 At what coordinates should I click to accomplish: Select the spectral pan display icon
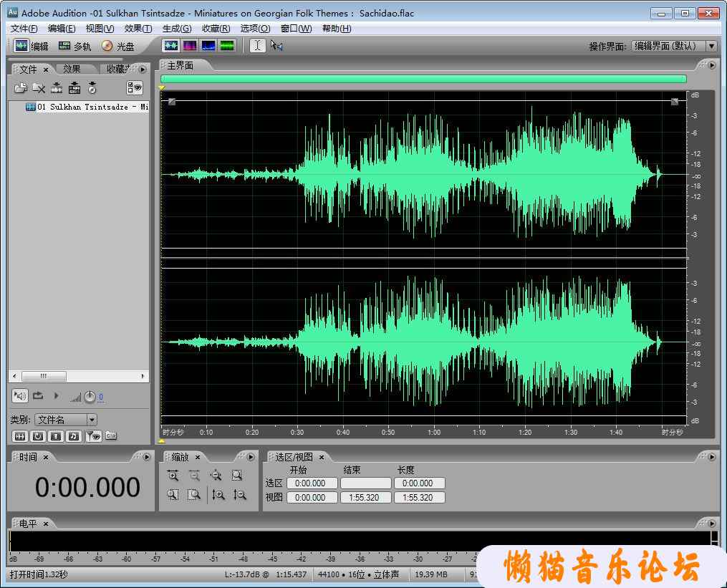208,45
